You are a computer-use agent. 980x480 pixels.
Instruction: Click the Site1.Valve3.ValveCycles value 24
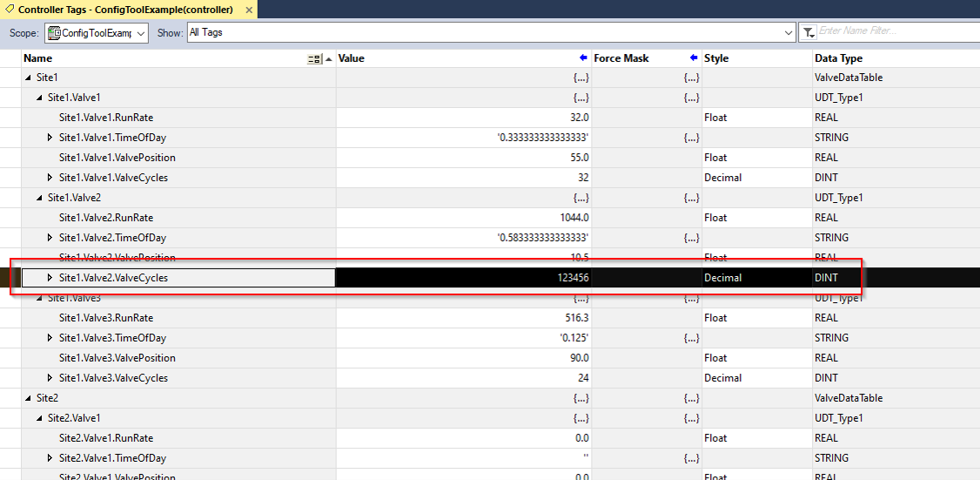[x=584, y=377]
